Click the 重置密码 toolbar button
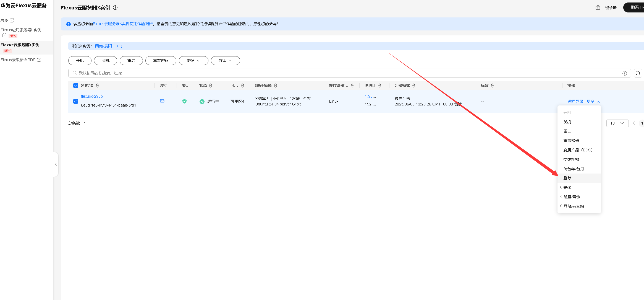This screenshot has width=644, height=300. click(x=161, y=61)
